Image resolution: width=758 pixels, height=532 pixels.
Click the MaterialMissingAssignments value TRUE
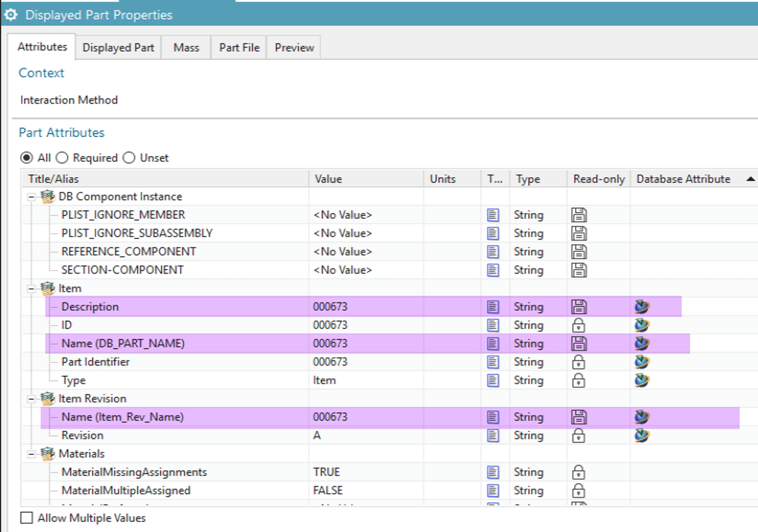point(327,472)
